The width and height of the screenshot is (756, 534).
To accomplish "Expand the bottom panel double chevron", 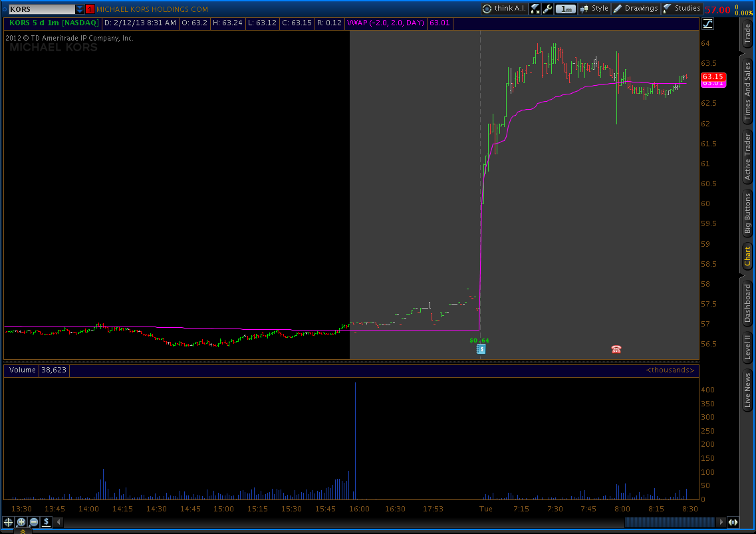I will pos(23,531).
